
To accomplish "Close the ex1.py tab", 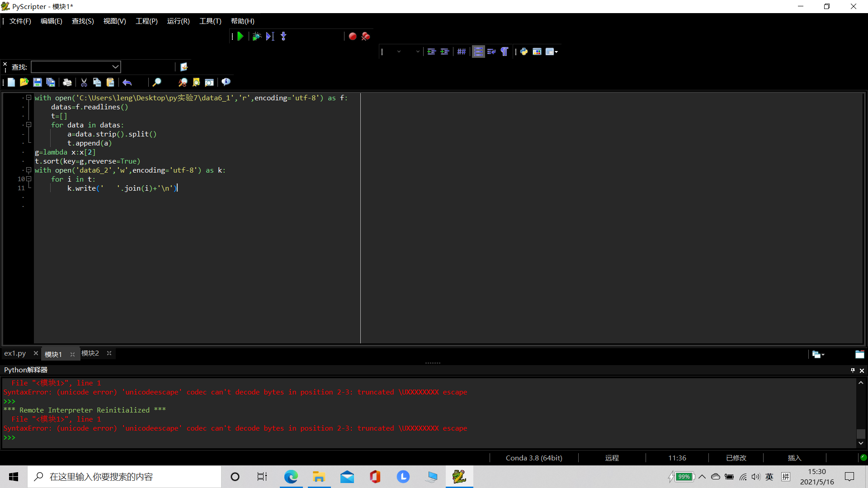I will tap(36, 353).
